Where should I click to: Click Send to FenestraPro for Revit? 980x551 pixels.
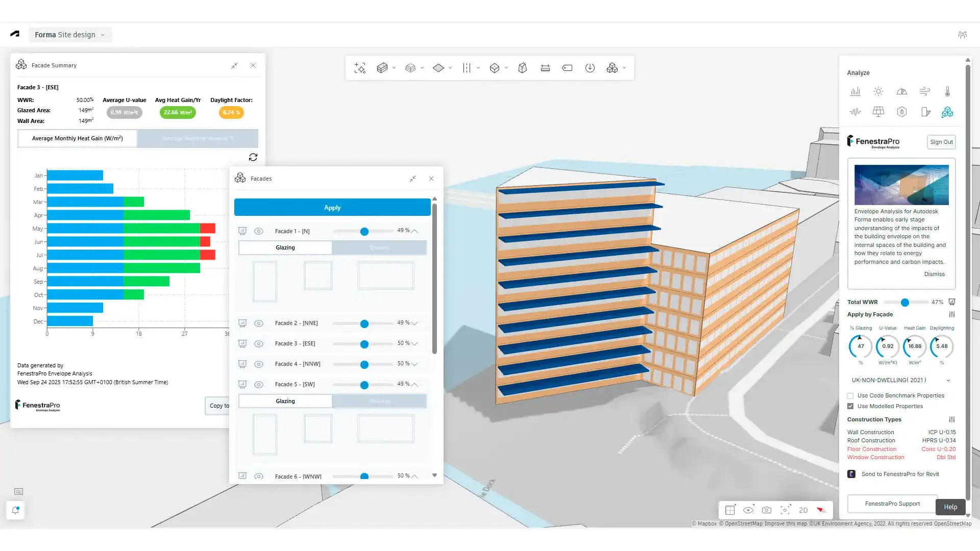coord(900,474)
